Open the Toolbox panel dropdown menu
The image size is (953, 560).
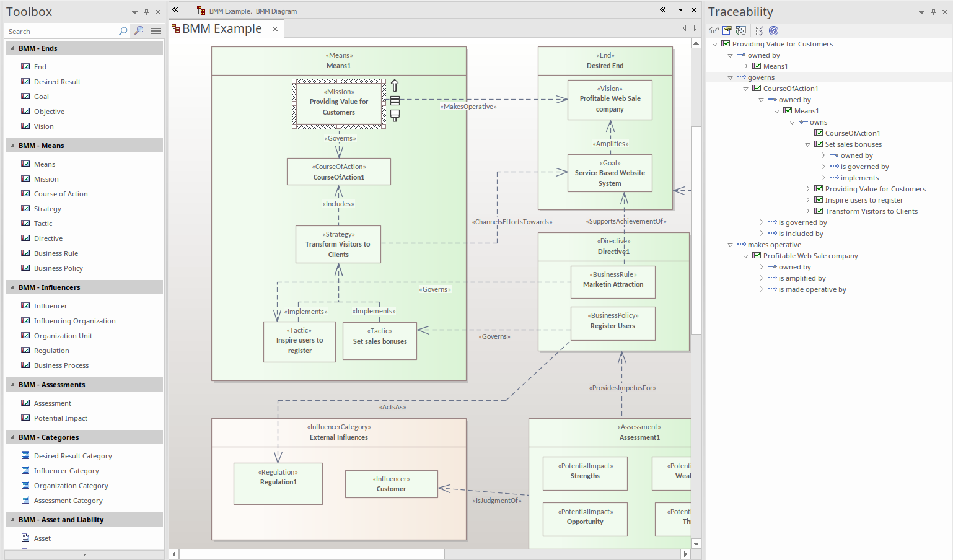pyautogui.click(x=133, y=11)
